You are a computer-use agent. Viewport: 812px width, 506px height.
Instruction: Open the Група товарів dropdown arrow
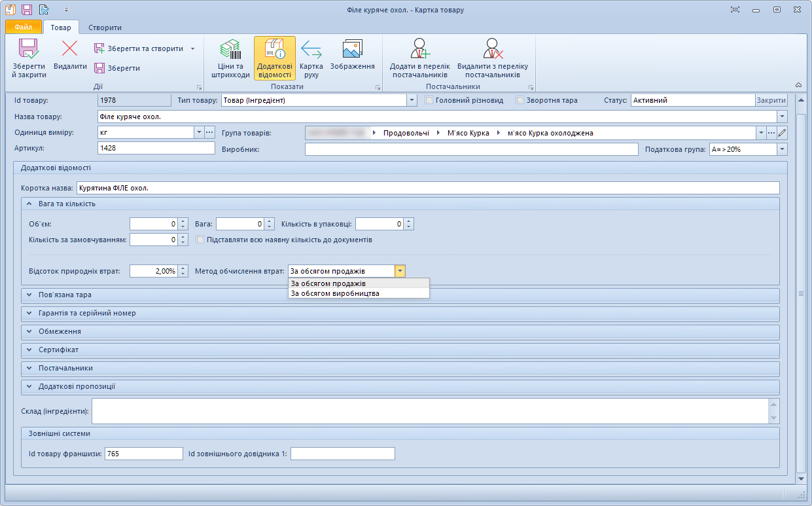761,133
